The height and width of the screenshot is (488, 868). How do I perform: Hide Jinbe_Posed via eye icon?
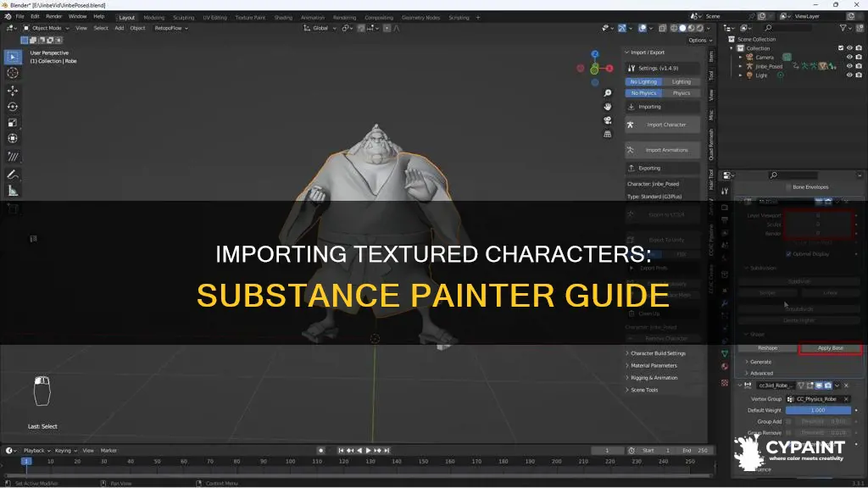pos(849,66)
